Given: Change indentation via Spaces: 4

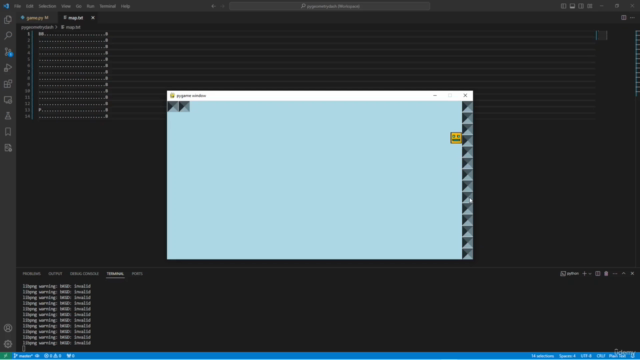Looking at the screenshot, I should [x=567, y=356].
